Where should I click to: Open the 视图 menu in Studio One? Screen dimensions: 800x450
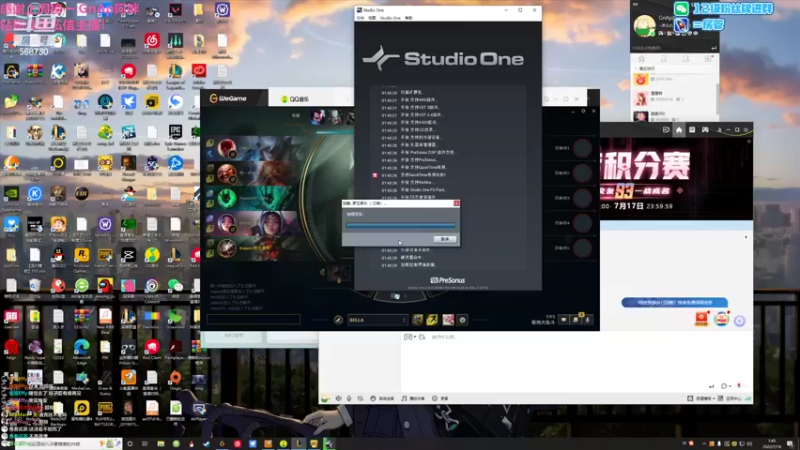[372, 18]
